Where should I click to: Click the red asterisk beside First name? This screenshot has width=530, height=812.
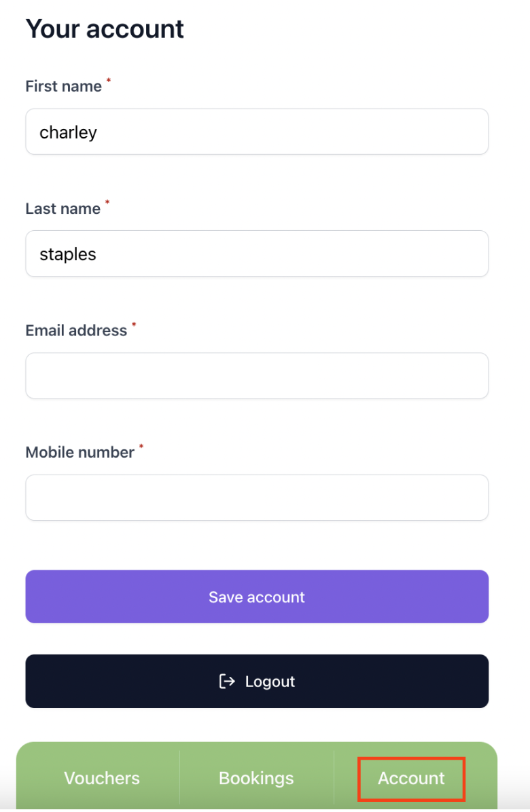[x=109, y=81]
